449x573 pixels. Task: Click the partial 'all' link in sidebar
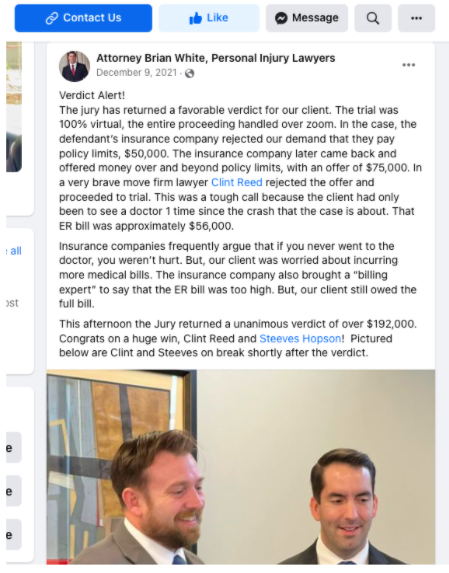coord(15,251)
